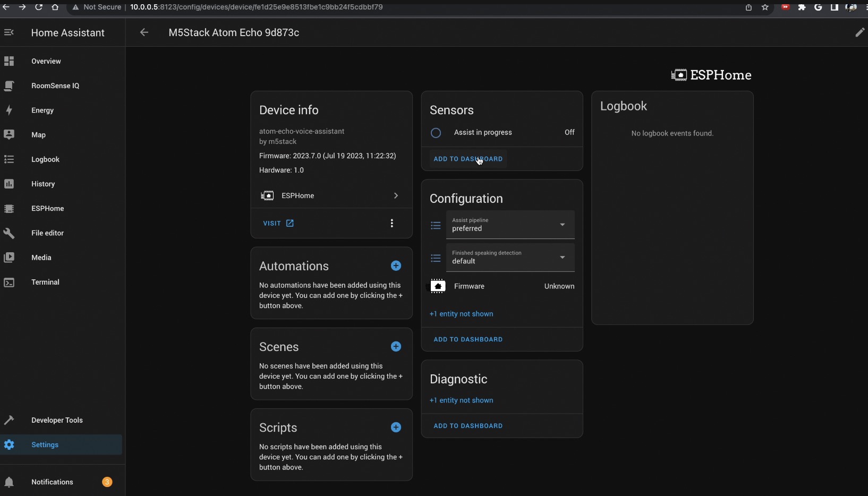Add a new scene with plus button
Viewport: 868px width, 496px height.
click(x=396, y=346)
